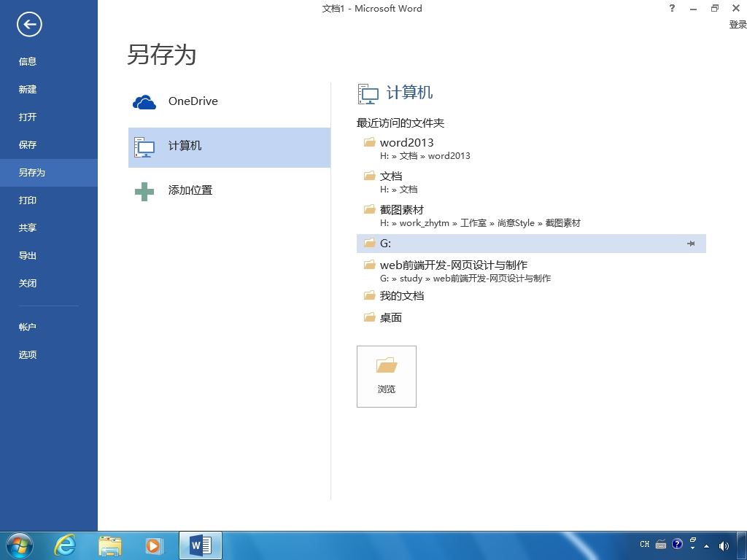Click 登录 sign-in link
The height and width of the screenshot is (560, 747).
click(738, 24)
